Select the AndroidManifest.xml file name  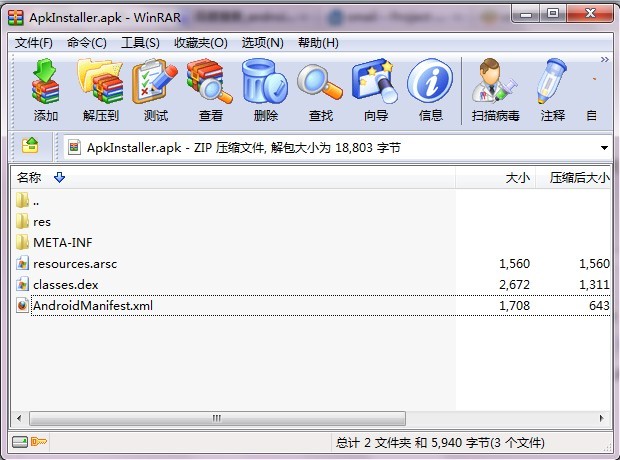[x=93, y=305]
